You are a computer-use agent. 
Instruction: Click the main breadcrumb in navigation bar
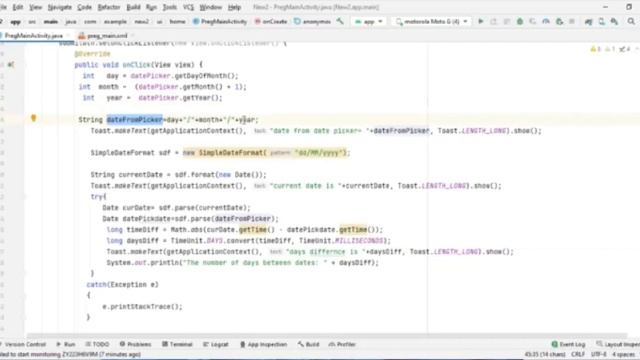tap(51, 21)
